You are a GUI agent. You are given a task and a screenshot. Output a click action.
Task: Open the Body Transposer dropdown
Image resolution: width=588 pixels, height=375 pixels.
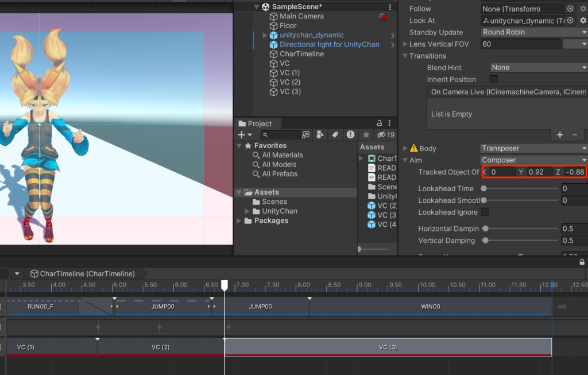[x=534, y=148]
